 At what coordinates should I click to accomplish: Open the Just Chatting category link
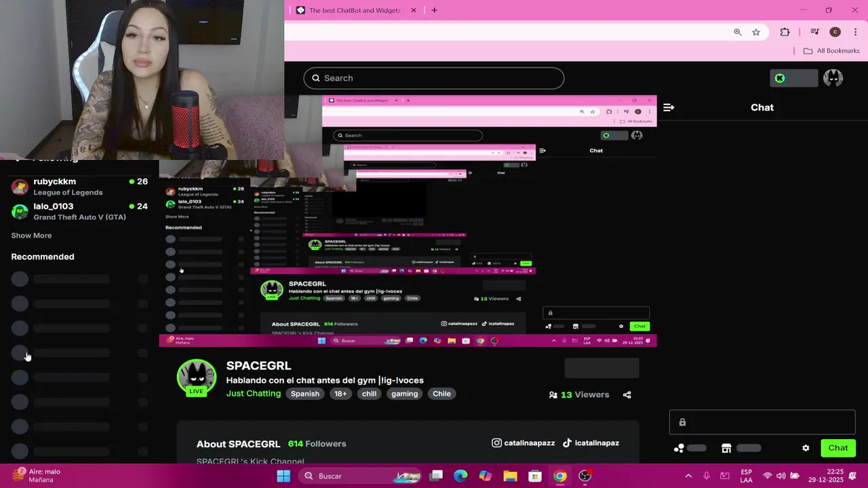coord(254,394)
